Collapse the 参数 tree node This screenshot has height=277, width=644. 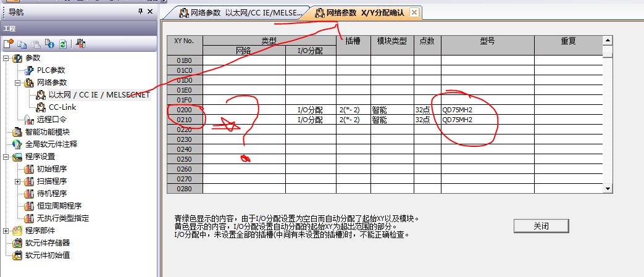(x=6, y=58)
